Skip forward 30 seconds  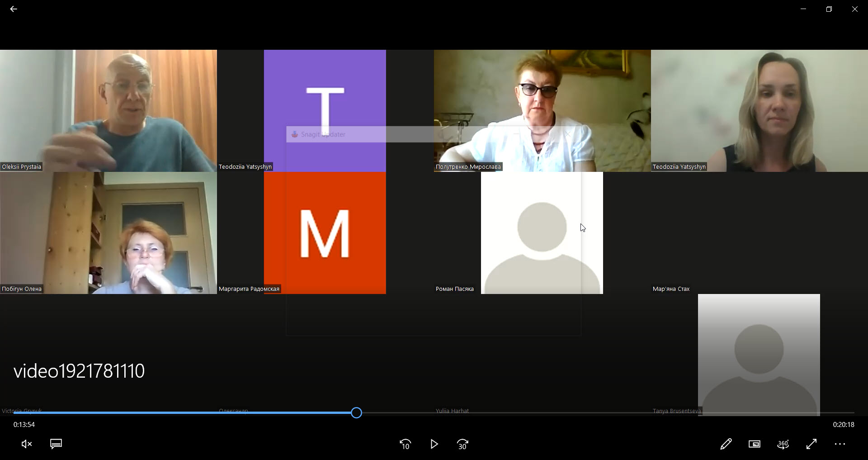[462, 444]
